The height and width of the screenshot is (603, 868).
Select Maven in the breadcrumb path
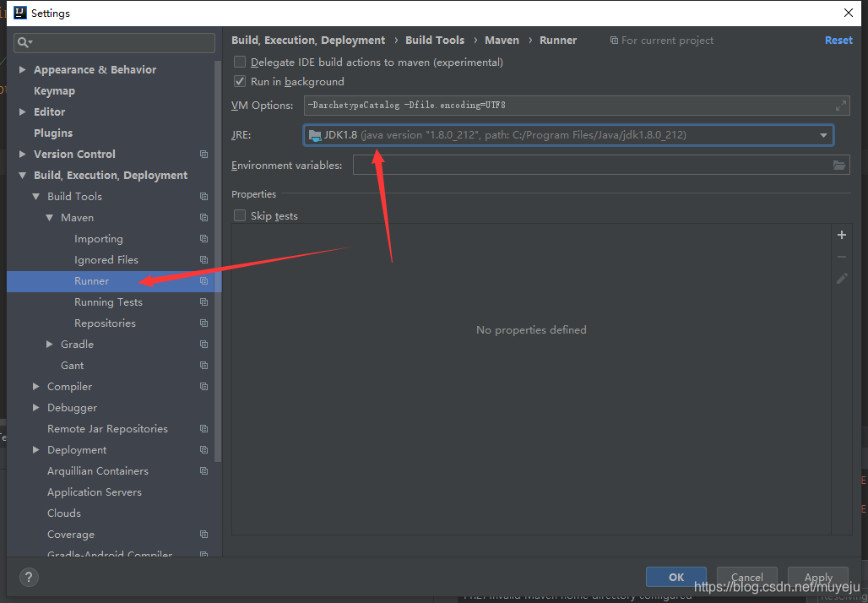pyautogui.click(x=502, y=40)
